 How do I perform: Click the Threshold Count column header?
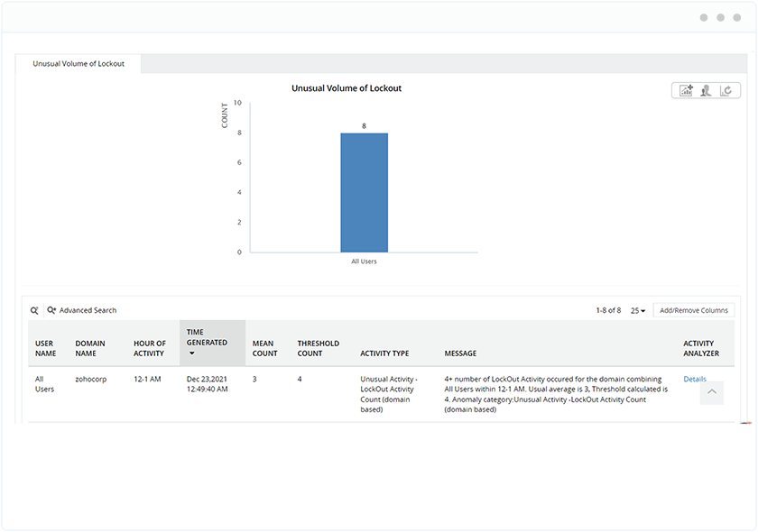318,348
